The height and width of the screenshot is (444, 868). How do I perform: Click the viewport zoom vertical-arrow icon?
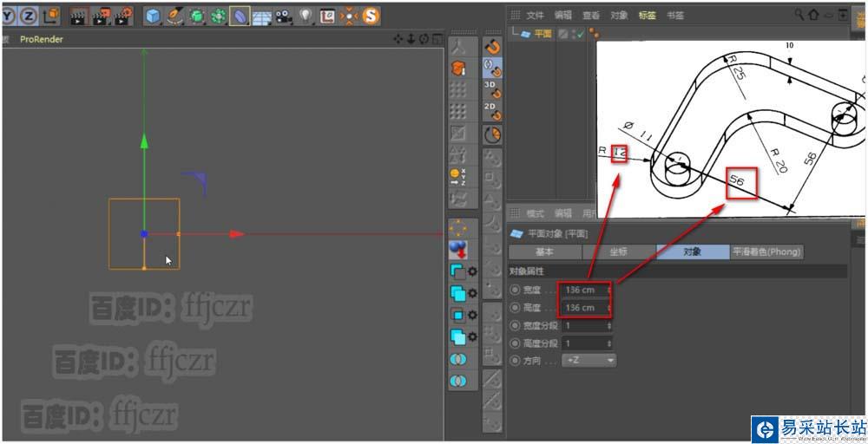click(411, 39)
